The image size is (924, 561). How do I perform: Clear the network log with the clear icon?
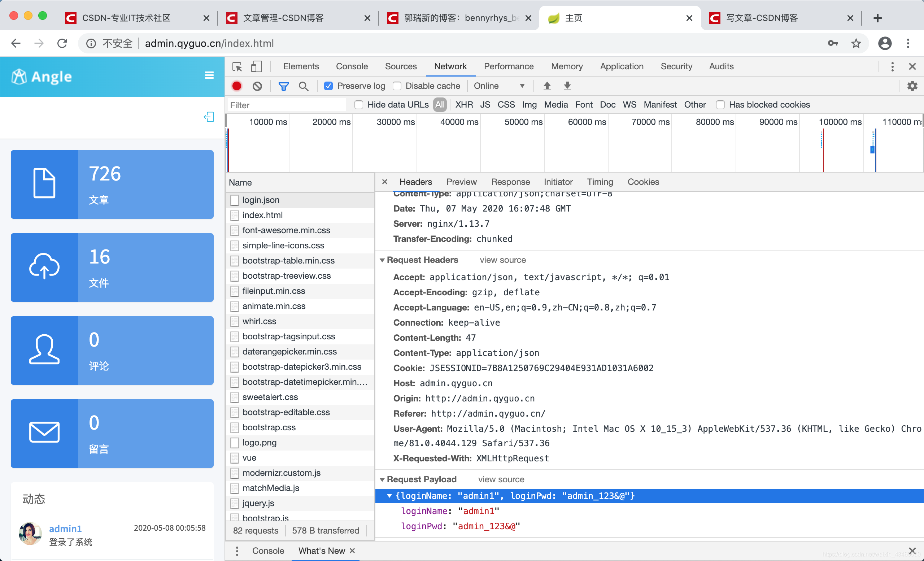(257, 86)
